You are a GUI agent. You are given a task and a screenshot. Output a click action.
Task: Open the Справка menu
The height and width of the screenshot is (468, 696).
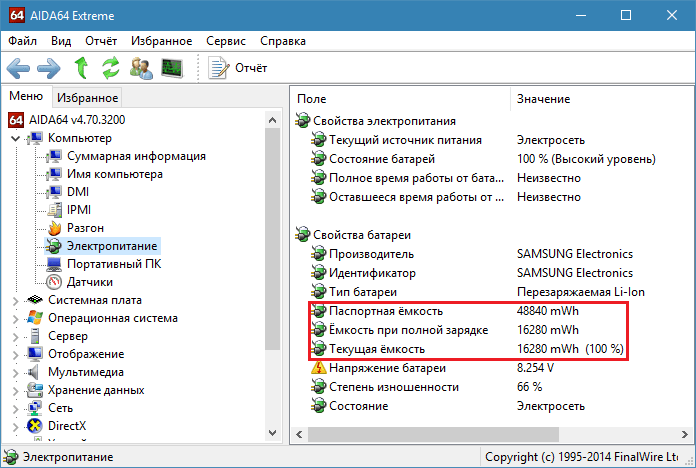point(283,41)
